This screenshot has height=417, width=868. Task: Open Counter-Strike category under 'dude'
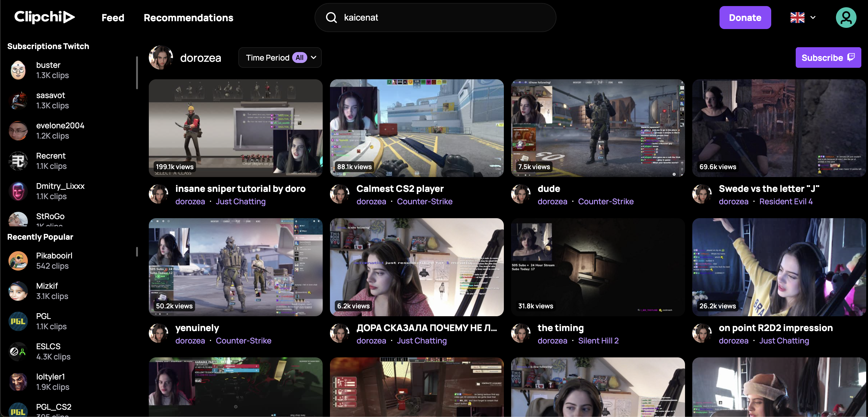[606, 201]
